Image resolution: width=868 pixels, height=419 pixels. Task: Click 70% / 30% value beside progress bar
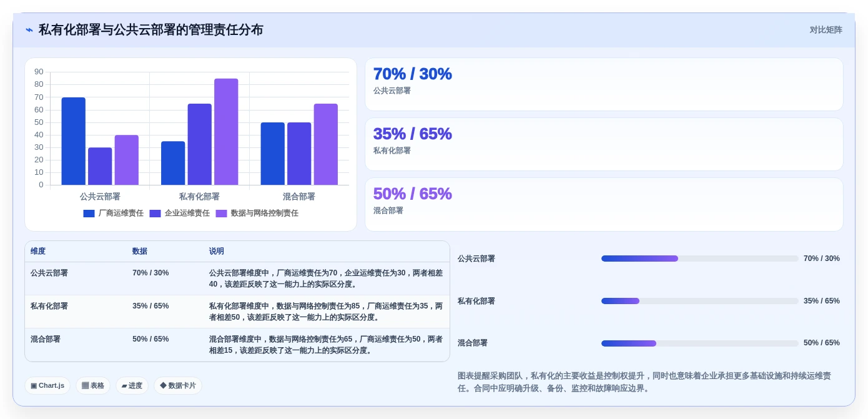tap(822, 259)
